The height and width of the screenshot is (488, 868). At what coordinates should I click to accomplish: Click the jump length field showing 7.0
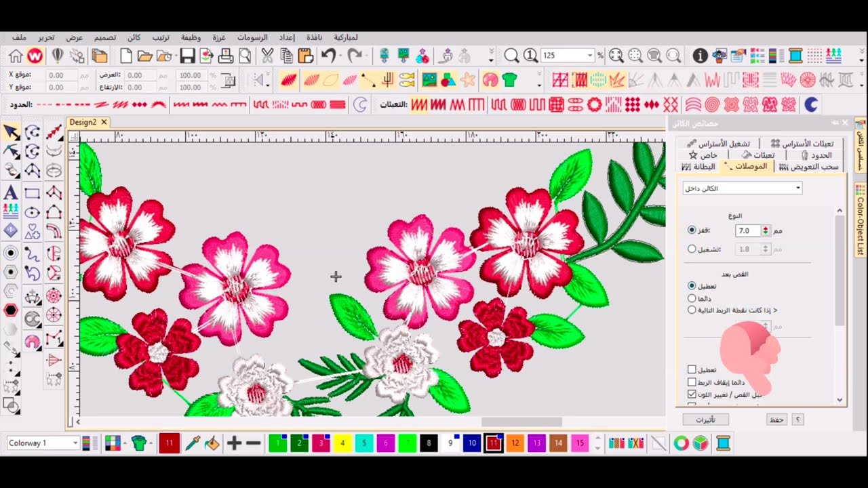coord(748,230)
